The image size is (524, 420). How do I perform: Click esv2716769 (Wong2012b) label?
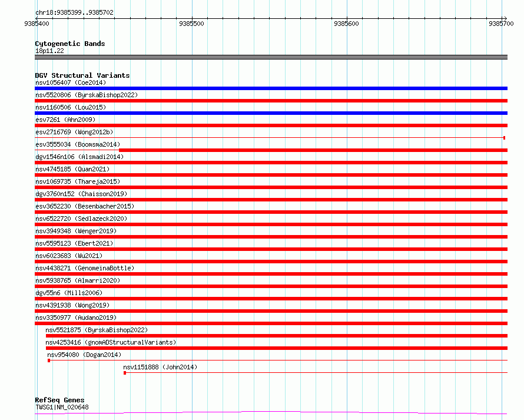(74, 132)
